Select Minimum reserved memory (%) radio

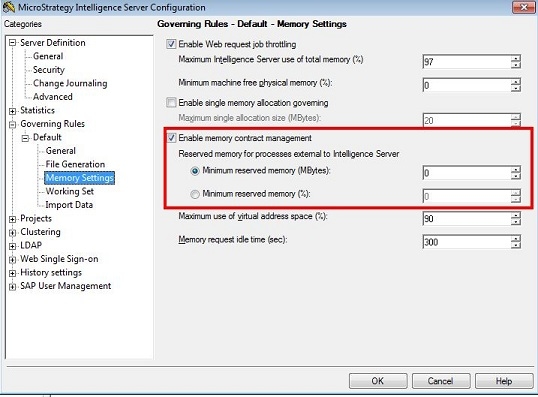point(195,194)
